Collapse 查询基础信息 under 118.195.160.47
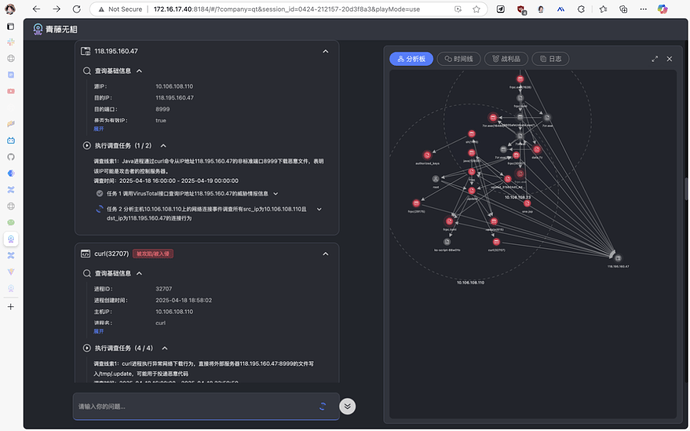The height and width of the screenshot is (431, 690). coord(139,71)
